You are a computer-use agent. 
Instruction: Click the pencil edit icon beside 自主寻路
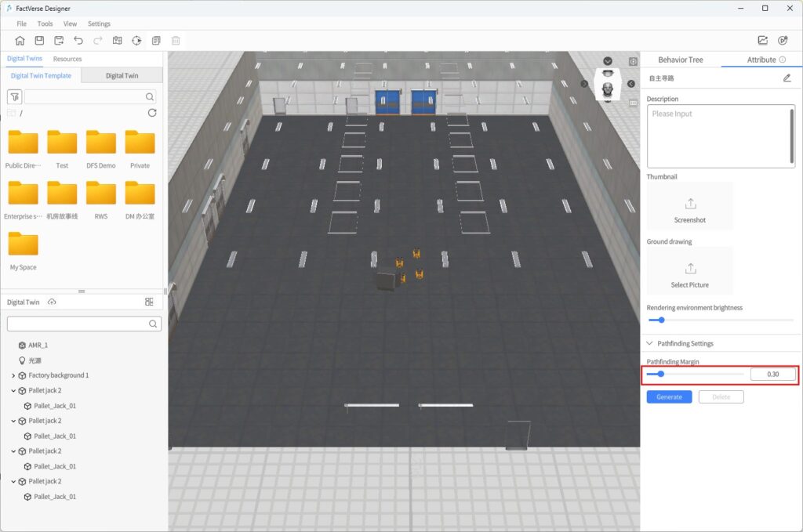787,78
